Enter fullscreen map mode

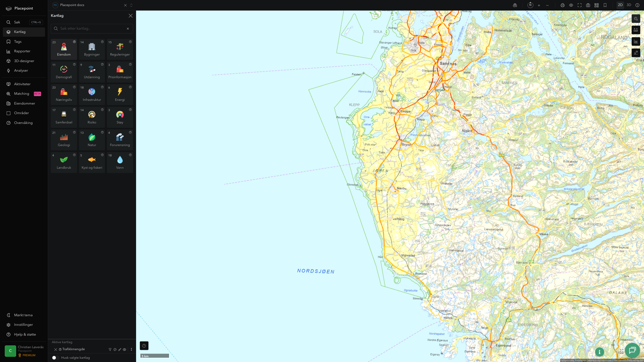tap(580, 5)
